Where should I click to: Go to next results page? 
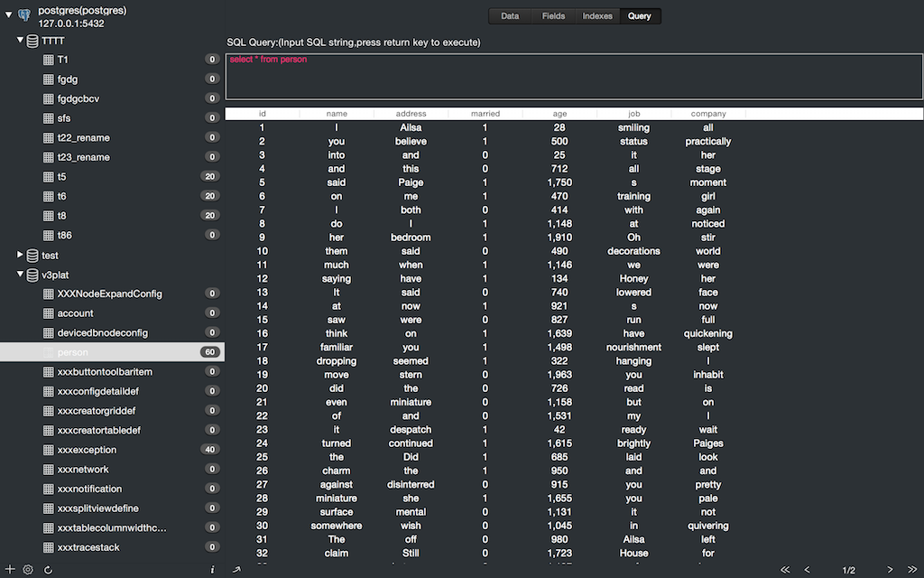(890, 570)
